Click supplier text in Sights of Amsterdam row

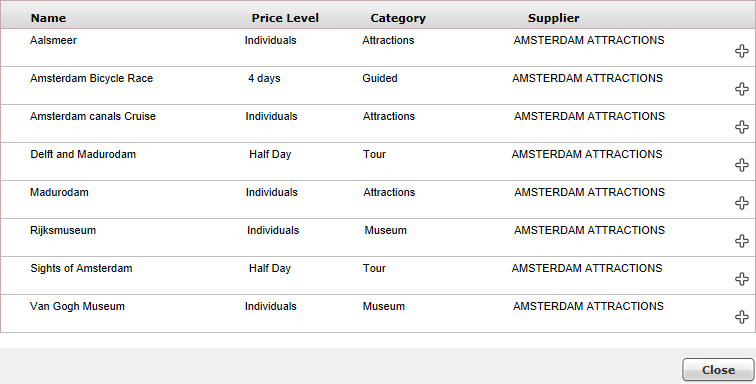click(587, 268)
